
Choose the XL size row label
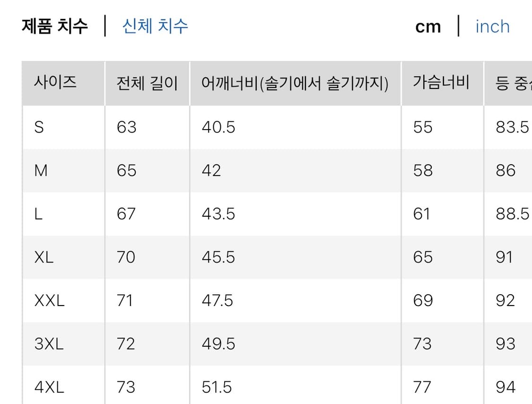click(44, 257)
